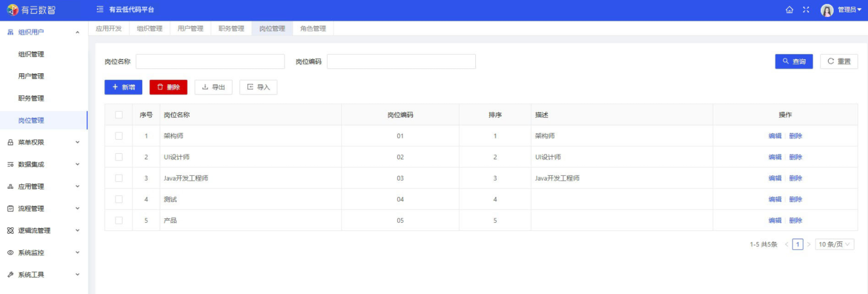Click the 系统监控 eye icon
868x294 pixels.
(x=10, y=253)
